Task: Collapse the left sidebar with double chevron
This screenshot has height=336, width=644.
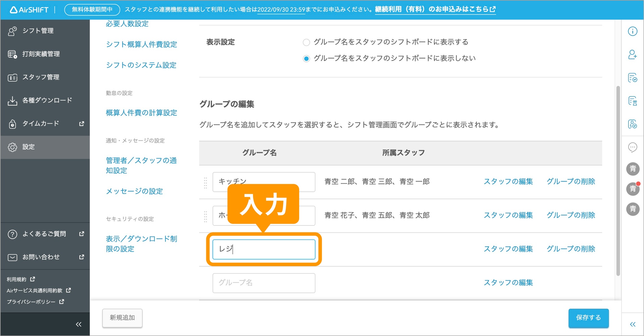Action: point(78,324)
